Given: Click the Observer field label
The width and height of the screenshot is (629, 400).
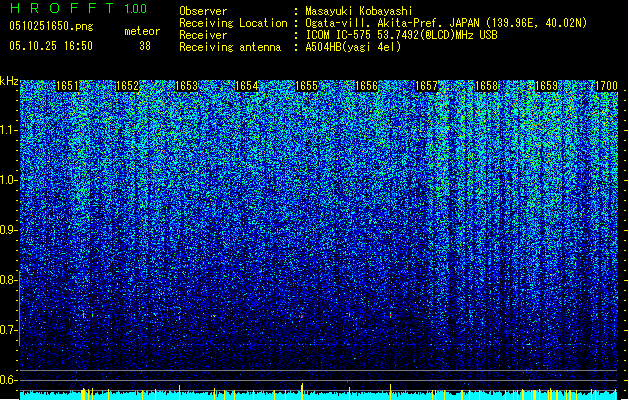Looking at the screenshot, I should (x=203, y=11).
